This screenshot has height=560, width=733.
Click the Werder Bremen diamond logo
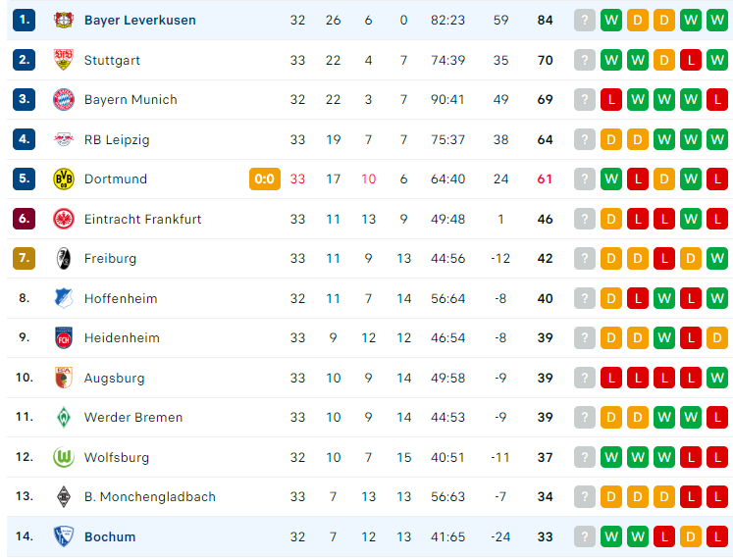click(x=64, y=417)
